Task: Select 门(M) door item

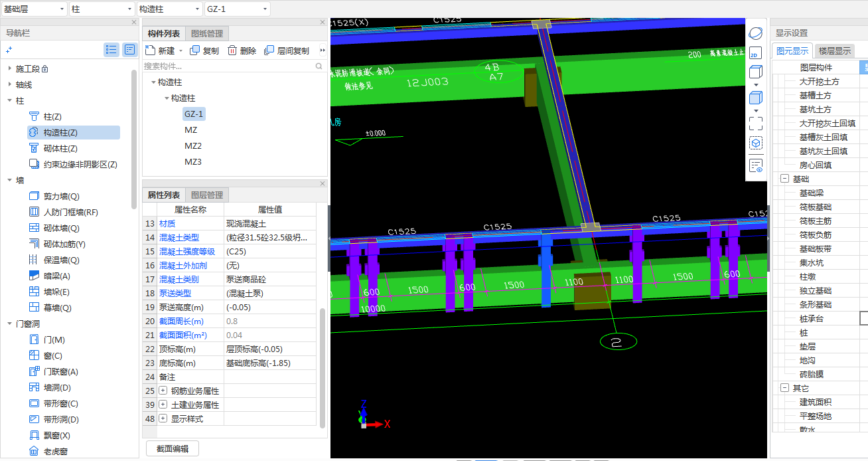Action: (x=46, y=339)
